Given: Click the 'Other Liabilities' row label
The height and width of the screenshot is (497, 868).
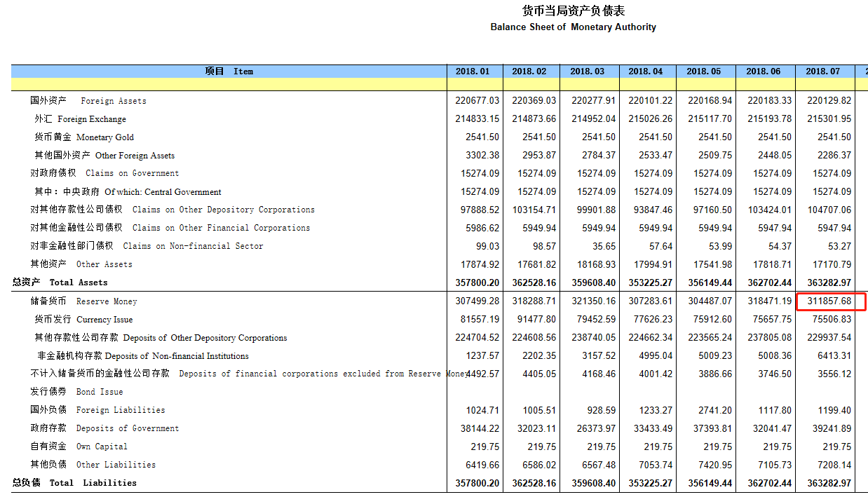Looking at the screenshot, I should (x=116, y=465).
